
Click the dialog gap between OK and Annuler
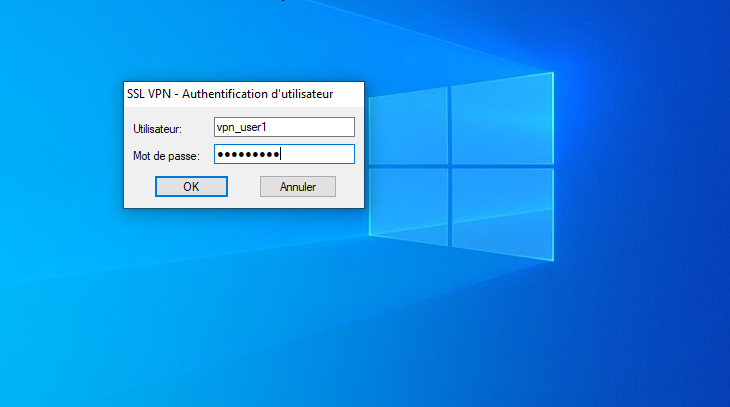click(244, 187)
